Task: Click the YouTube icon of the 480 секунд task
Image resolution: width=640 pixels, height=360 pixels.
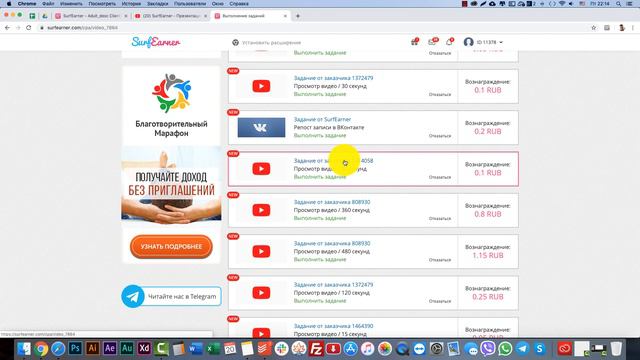Action: pyautogui.click(x=261, y=251)
